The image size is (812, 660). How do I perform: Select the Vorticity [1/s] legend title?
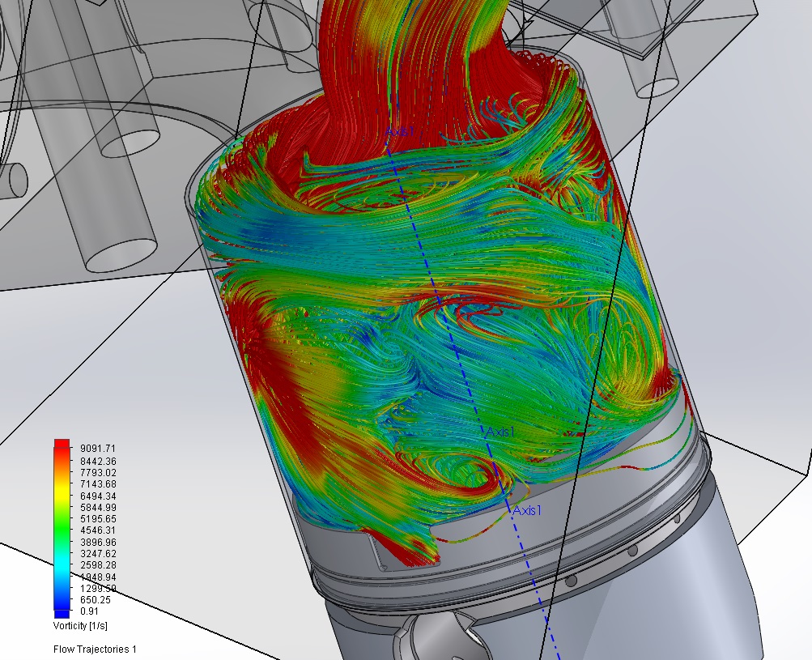pyautogui.click(x=80, y=626)
